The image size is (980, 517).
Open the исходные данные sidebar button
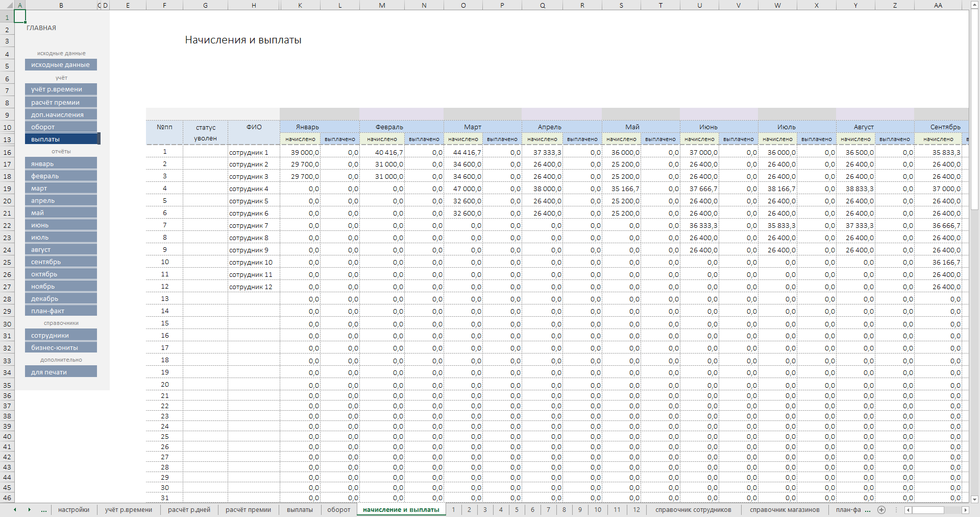[x=61, y=65]
